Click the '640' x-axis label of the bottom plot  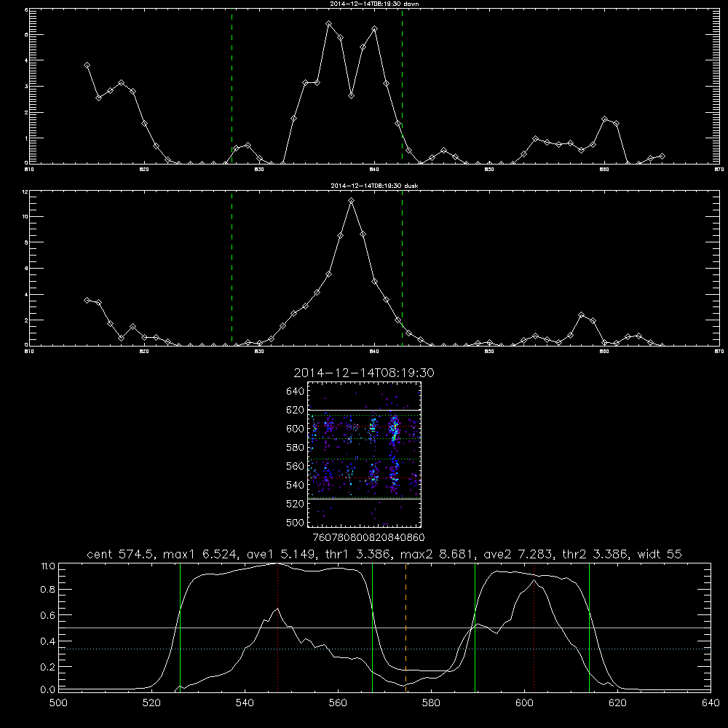[x=711, y=703]
